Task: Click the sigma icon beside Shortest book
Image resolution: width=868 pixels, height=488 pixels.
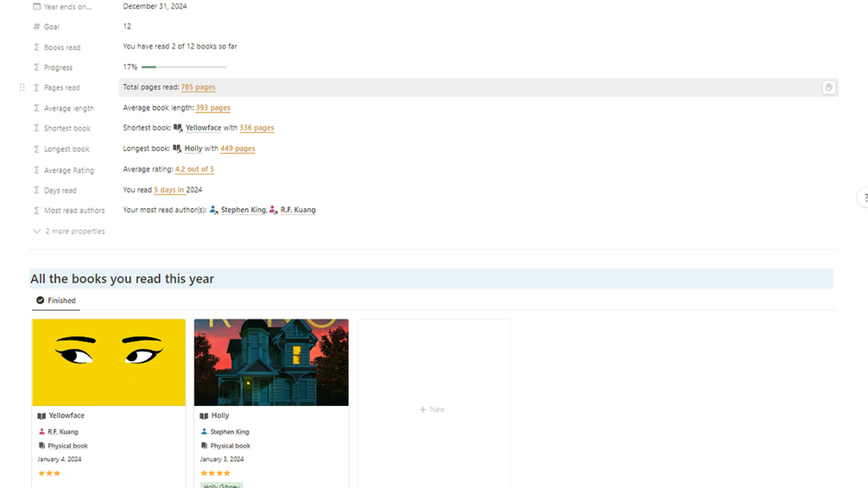Action: coord(36,128)
